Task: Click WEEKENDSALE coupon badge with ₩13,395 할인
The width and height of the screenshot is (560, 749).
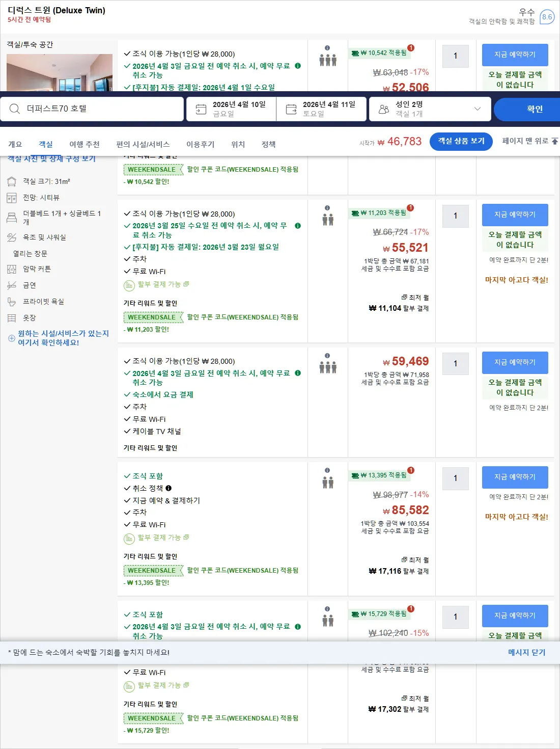Action: pyautogui.click(x=153, y=571)
